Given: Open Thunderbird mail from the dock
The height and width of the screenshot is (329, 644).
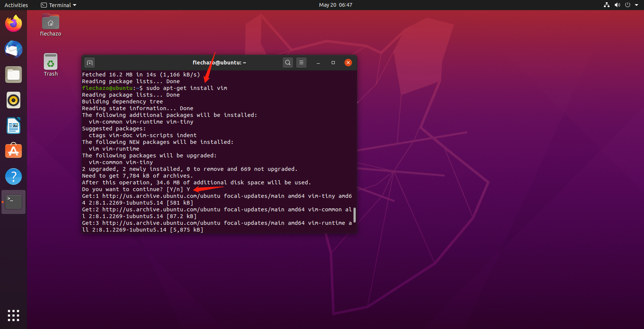Looking at the screenshot, I should (x=13, y=49).
